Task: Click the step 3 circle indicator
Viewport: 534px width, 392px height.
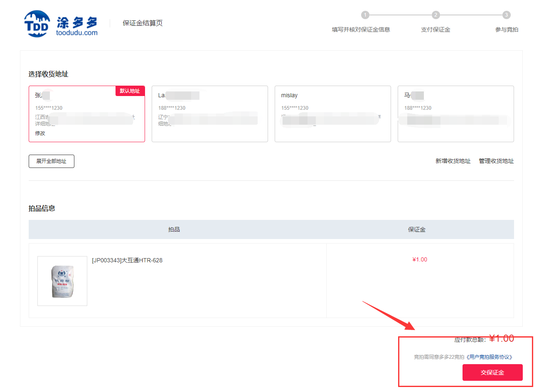Action: tap(506, 15)
